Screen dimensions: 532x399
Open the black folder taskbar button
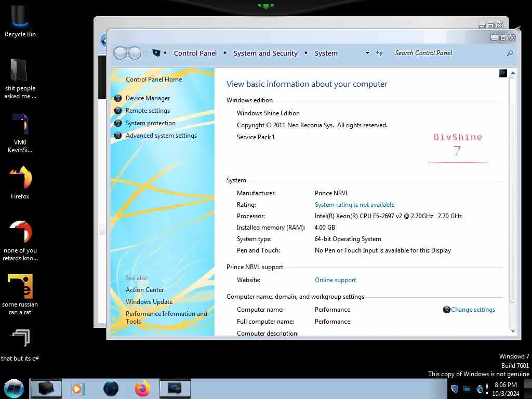(46, 389)
